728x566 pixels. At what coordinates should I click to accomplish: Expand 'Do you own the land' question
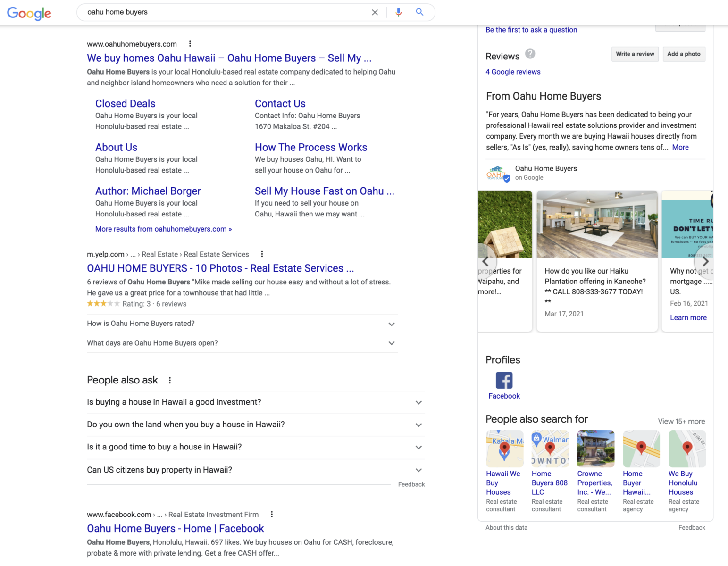[256, 425]
